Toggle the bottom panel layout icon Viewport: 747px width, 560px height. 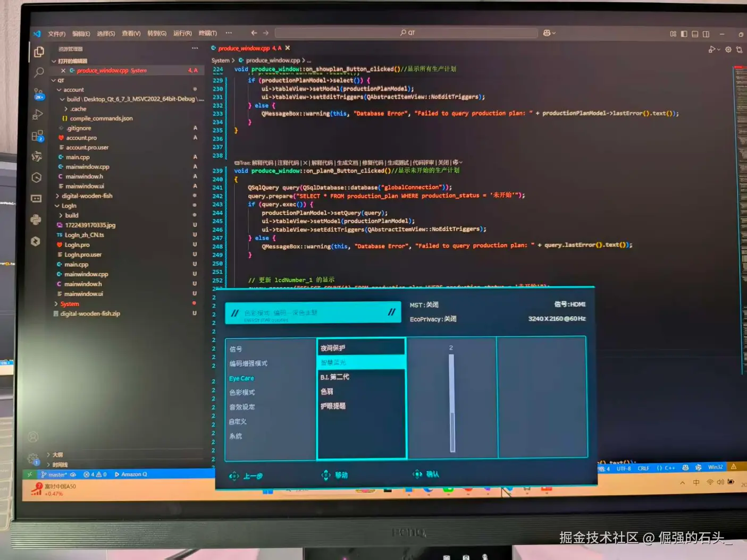tap(695, 34)
